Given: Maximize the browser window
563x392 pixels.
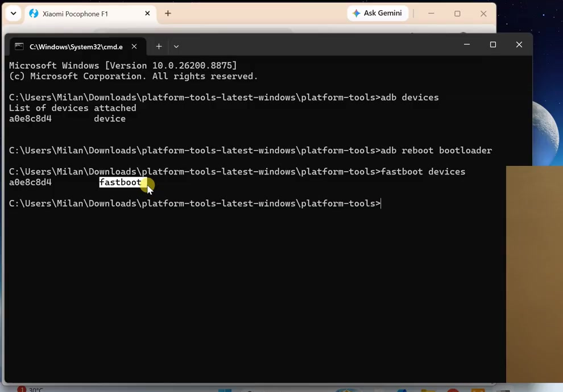Looking at the screenshot, I should point(457,14).
